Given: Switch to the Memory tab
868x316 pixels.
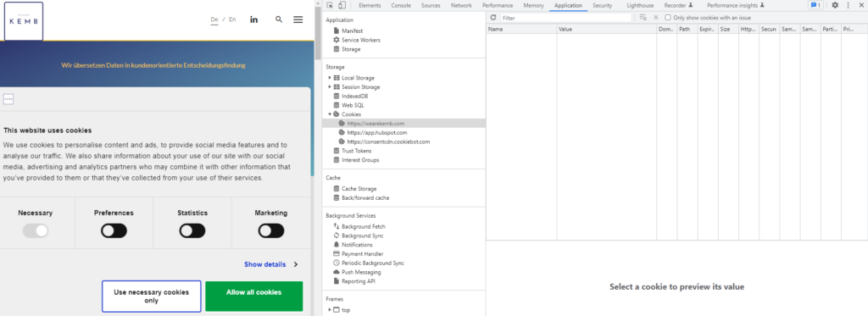Looking at the screenshot, I should tap(533, 5).
